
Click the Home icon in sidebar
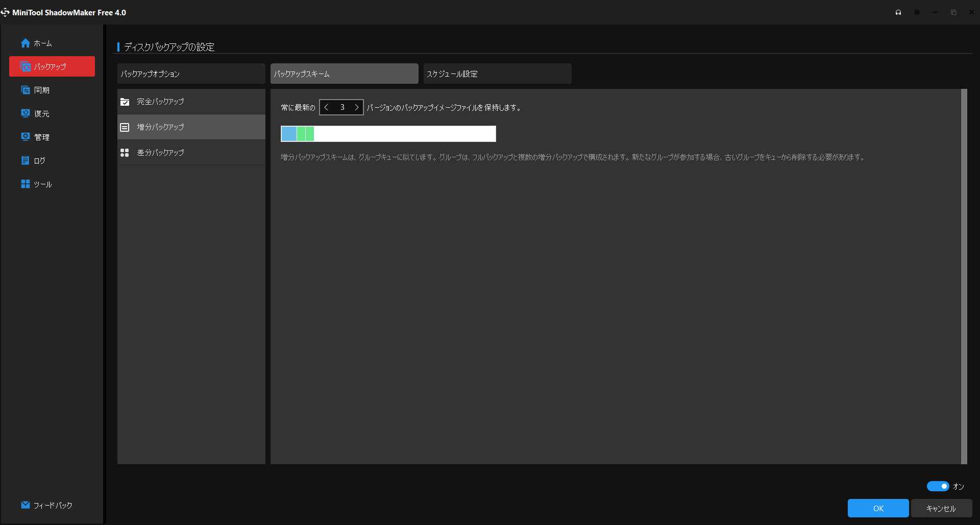(26, 43)
